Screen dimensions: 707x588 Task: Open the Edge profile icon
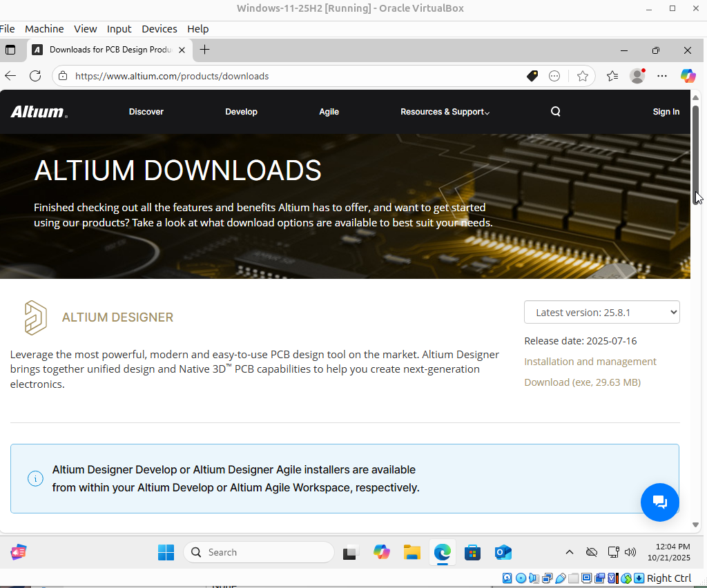coord(637,76)
